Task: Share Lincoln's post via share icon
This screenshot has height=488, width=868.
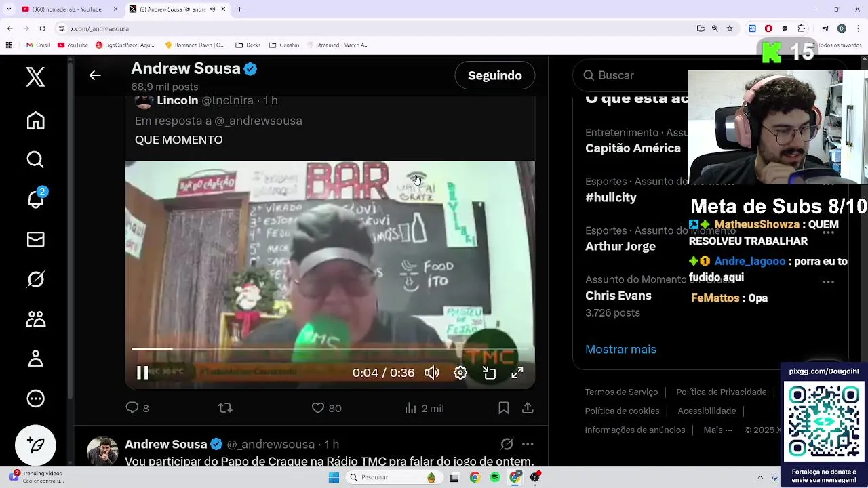Action: [x=528, y=408]
